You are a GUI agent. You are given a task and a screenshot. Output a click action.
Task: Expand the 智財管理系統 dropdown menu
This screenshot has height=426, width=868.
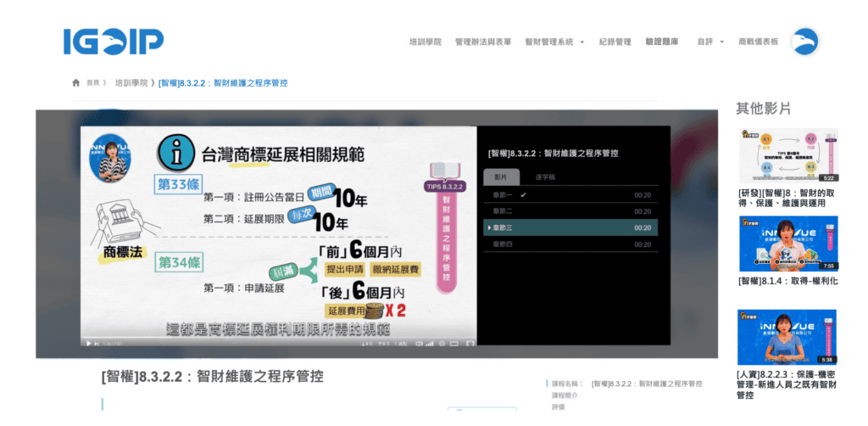pyautogui.click(x=554, y=42)
